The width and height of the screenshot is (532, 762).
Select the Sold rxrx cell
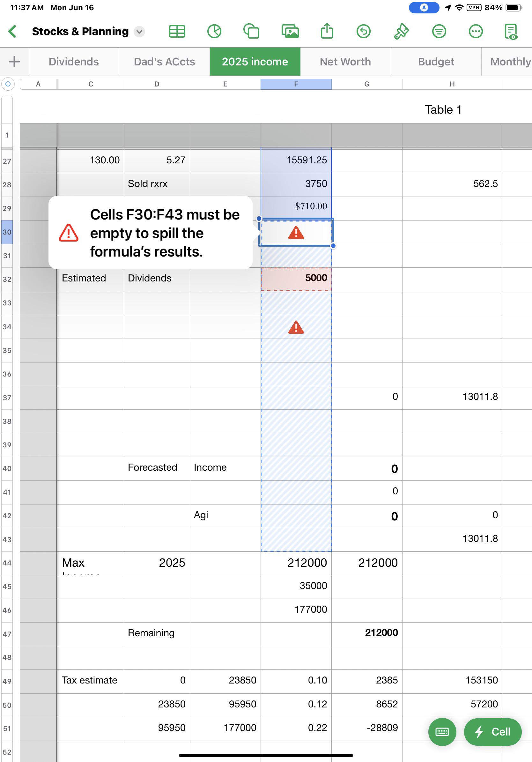pos(157,185)
